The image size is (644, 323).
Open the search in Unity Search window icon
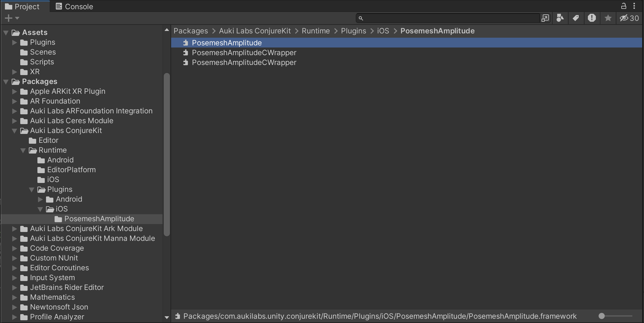545,18
